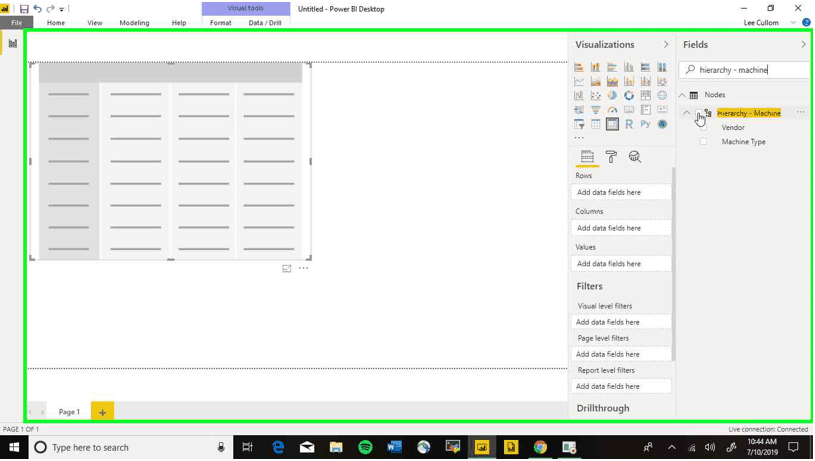
Task: Select the Matrix visual icon
Action: [612, 124]
